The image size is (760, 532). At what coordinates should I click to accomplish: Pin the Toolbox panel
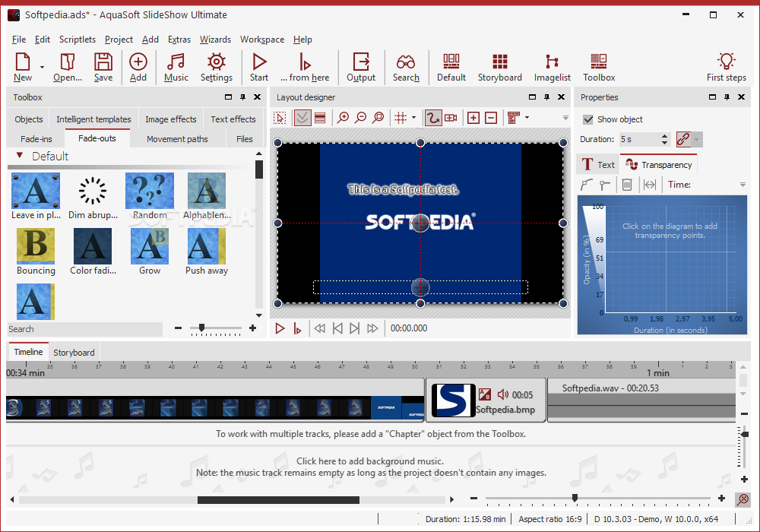[x=243, y=97]
